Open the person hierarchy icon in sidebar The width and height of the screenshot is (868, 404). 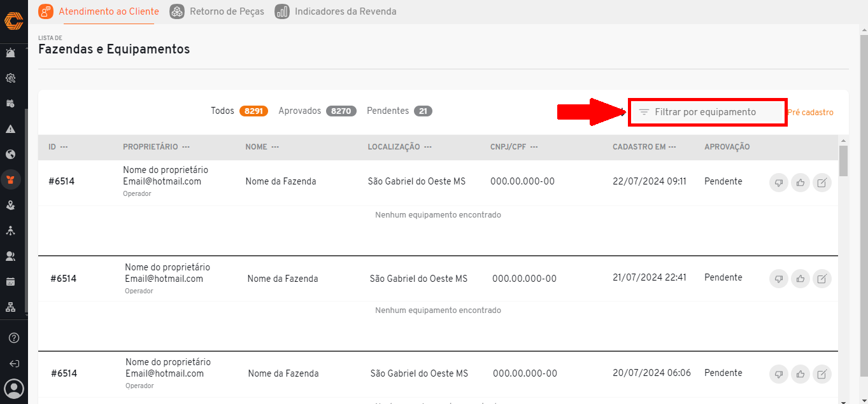[x=10, y=230]
